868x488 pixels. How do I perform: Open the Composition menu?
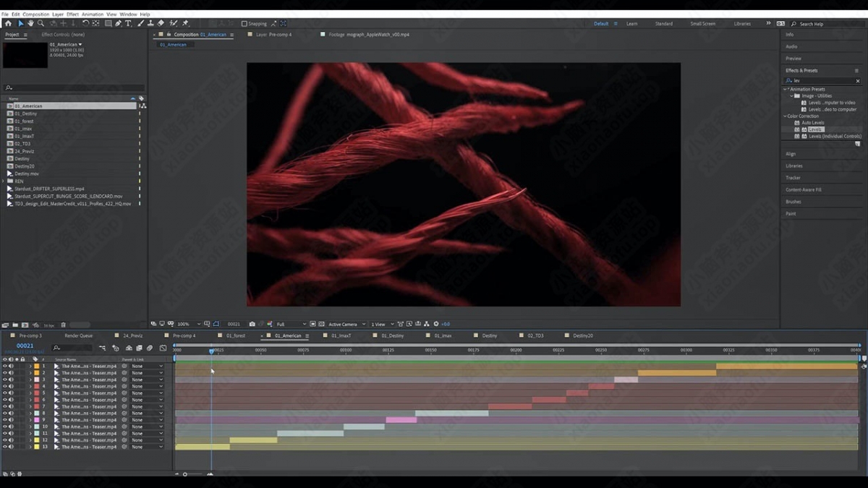click(x=35, y=14)
